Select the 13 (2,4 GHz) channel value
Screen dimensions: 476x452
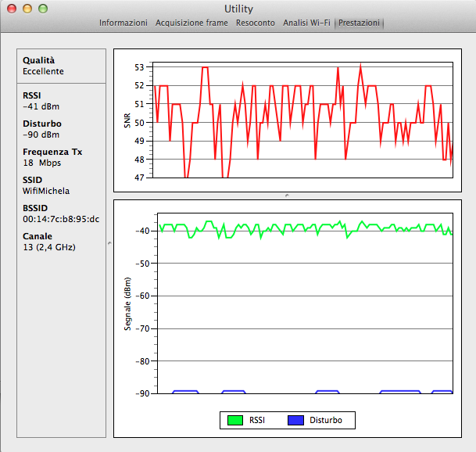click(49, 247)
